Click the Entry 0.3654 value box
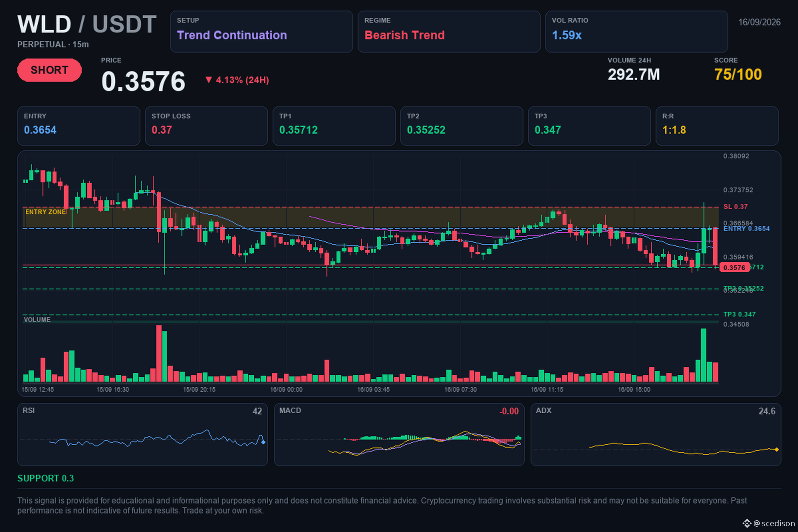The width and height of the screenshot is (798, 532). point(79,126)
